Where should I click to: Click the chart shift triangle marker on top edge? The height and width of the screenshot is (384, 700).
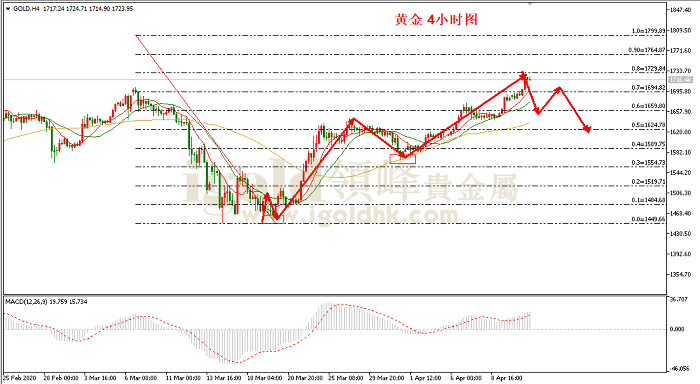coord(530,4)
